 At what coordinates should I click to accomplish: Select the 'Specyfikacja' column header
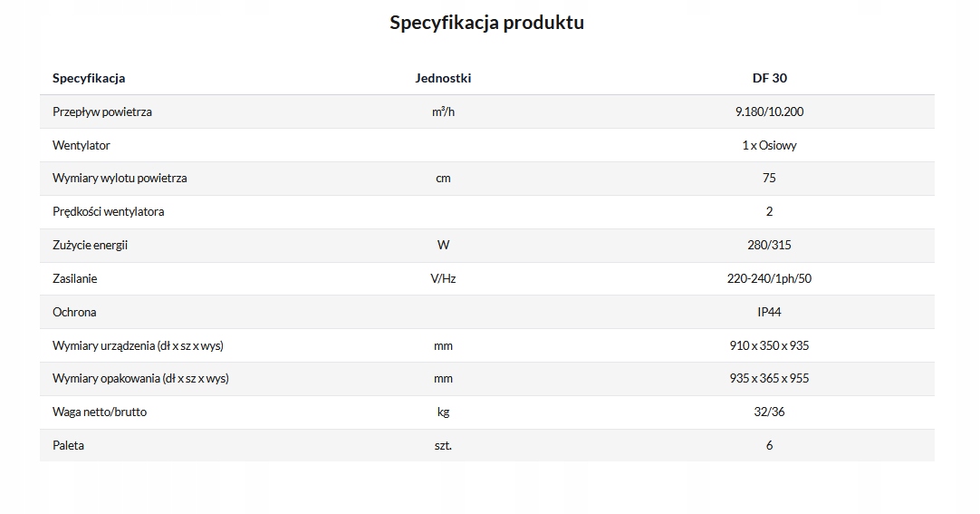click(x=89, y=78)
